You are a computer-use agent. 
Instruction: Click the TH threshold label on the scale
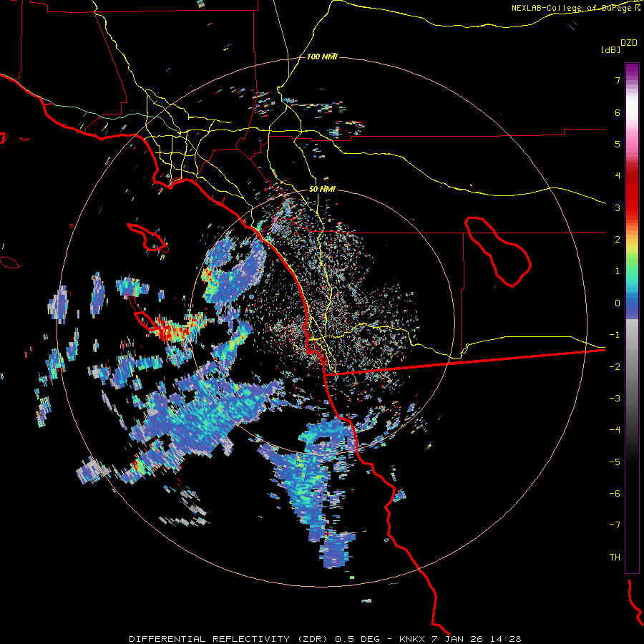(x=615, y=557)
